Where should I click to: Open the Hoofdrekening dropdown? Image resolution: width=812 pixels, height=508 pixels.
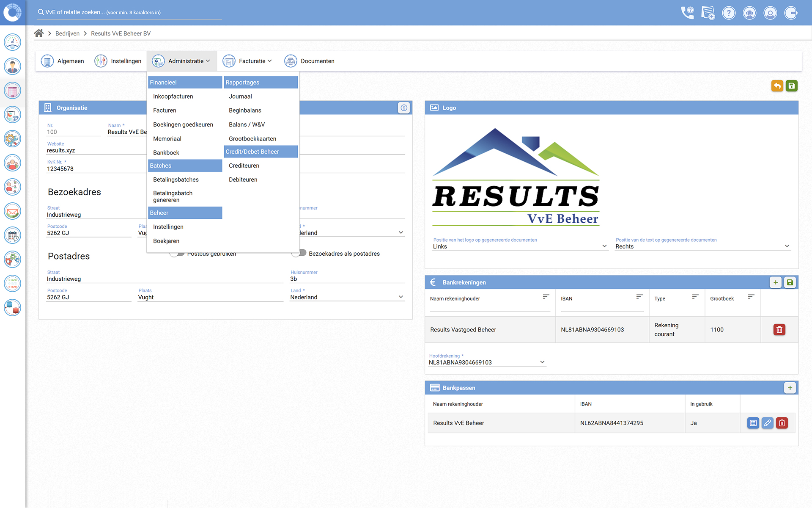point(542,362)
